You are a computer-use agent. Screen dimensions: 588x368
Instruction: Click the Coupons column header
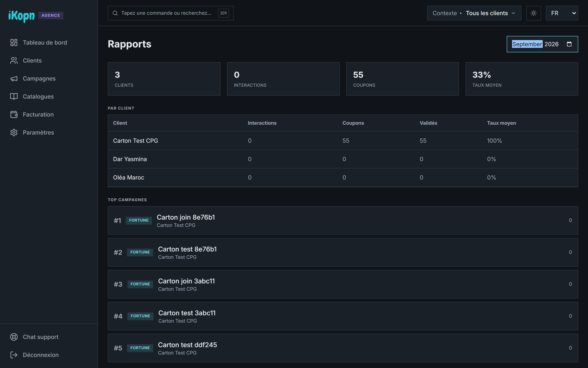(x=353, y=123)
